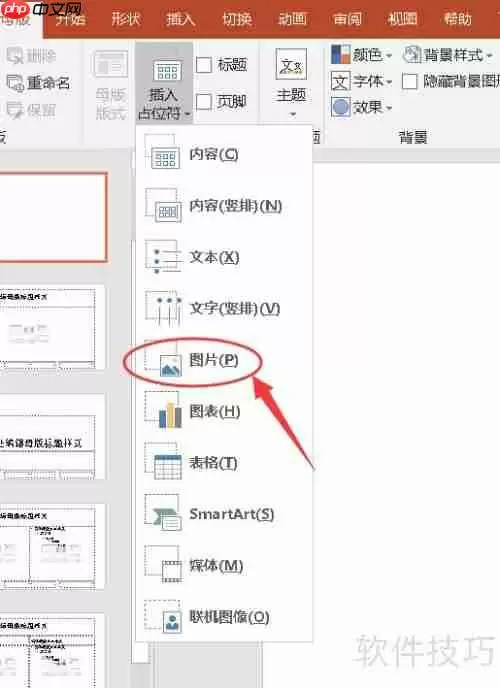The width and height of the screenshot is (500, 688).
Task: Switch to the 插入 ribbon tab
Action: [x=181, y=18]
